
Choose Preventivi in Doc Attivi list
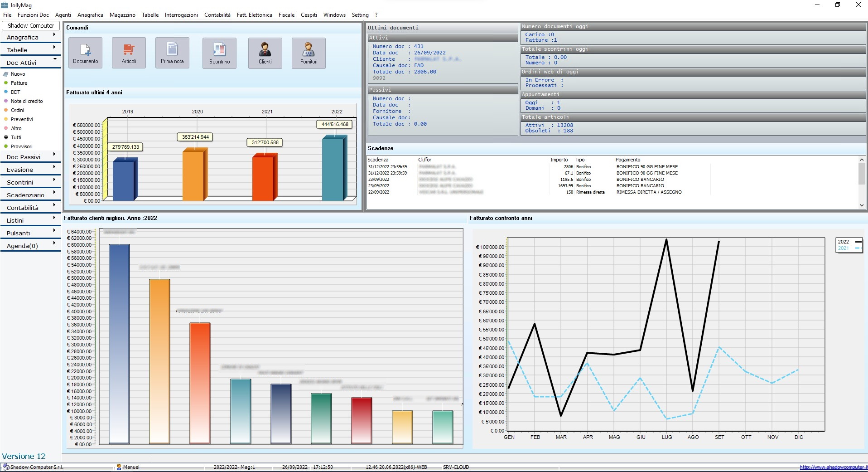pyautogui.click(x=22, y=119)
